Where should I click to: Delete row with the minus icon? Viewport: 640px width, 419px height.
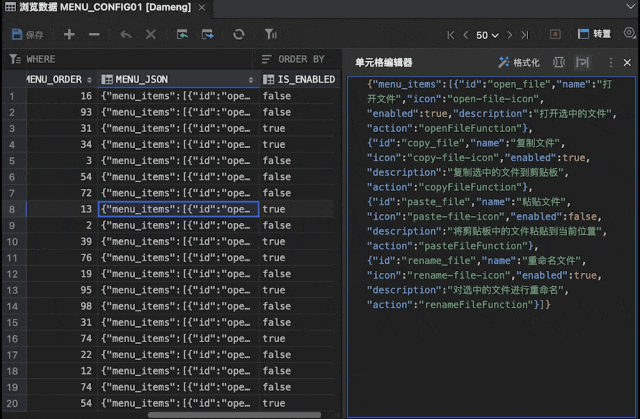pyautogui.click(x=94, y=35)
